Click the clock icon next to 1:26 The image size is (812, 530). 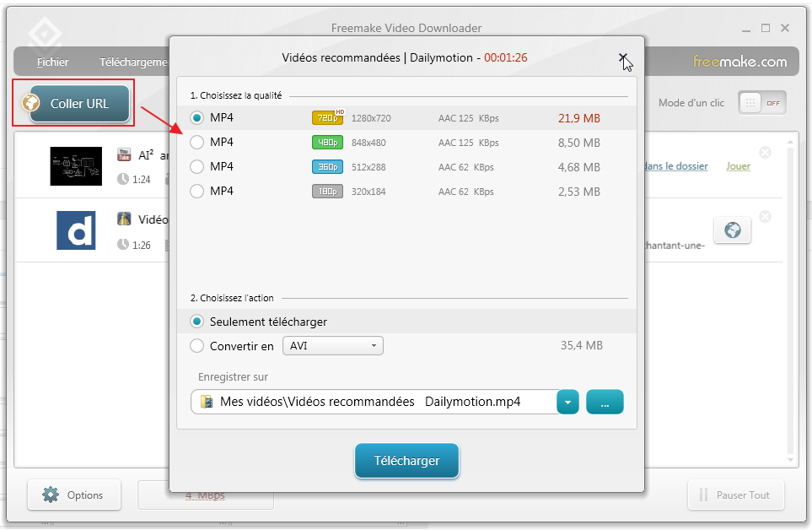(123, 245)
